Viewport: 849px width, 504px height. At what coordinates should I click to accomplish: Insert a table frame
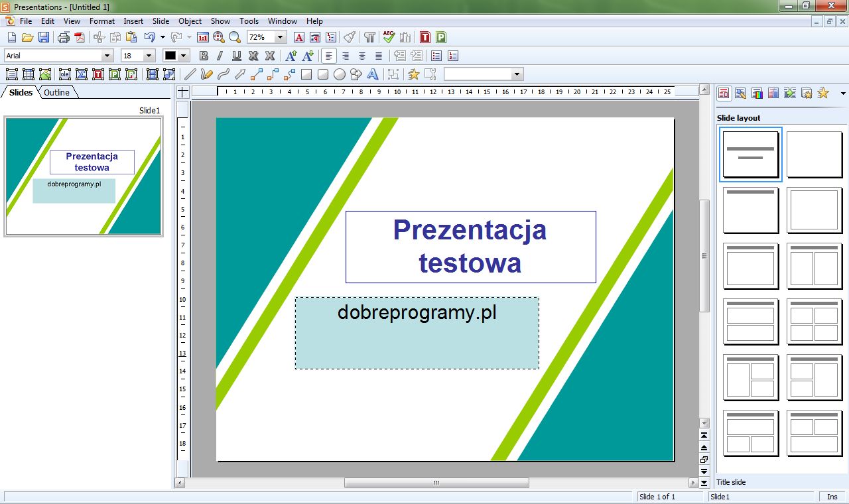tap(29, 74)
